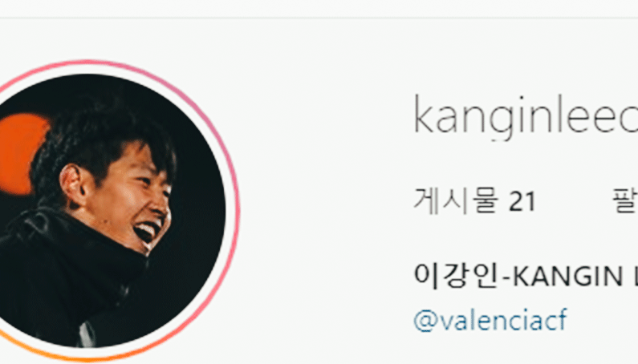This screenshot has width=638, height=364.
Task: Click the Korean name 이강인 in bio
Action: 456,277
